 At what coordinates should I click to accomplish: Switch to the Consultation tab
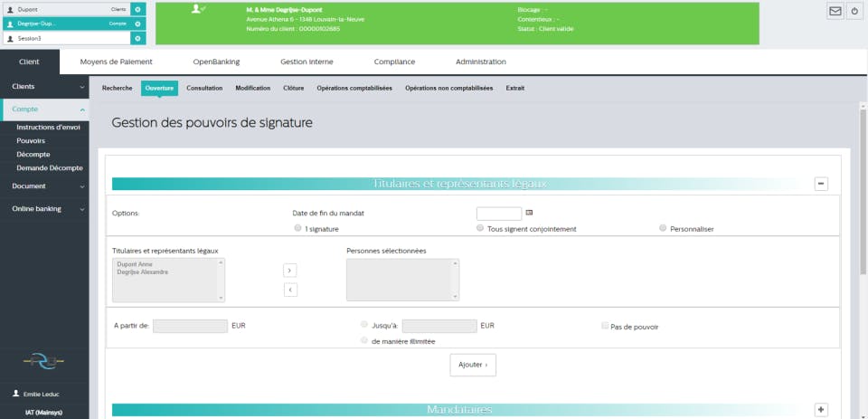[204, 88]
